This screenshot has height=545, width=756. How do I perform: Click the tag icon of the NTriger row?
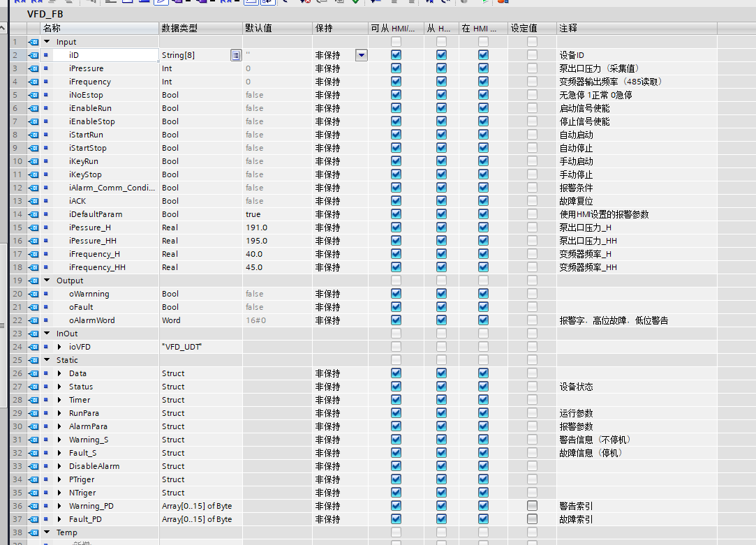tap(34, 493)
